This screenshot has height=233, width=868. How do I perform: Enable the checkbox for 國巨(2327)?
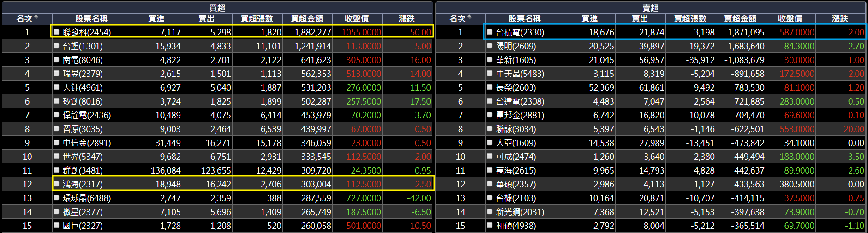click(x=56, y=225)
